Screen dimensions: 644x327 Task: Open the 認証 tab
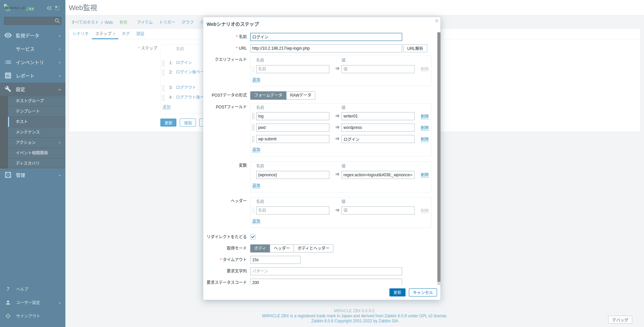[140, 34]
